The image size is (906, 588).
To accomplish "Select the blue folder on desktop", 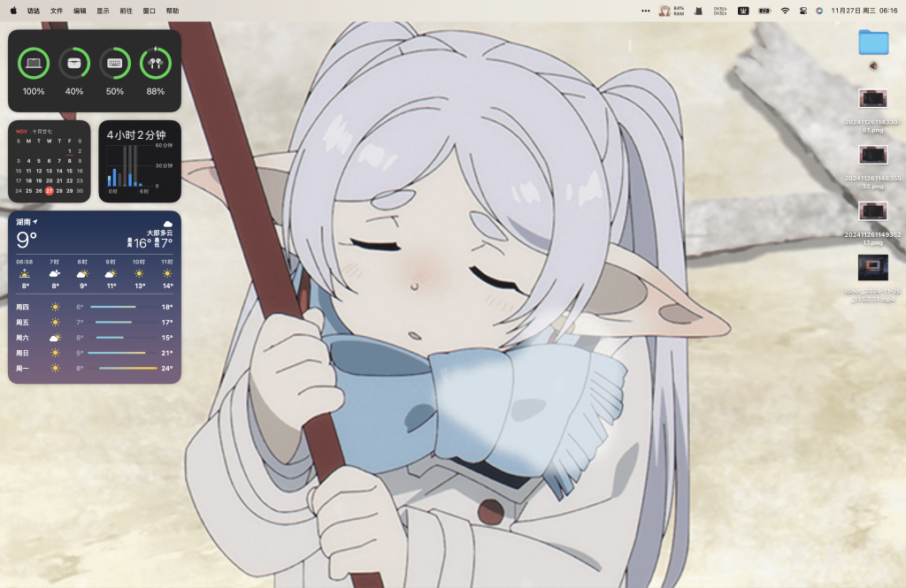I will 873,42.
